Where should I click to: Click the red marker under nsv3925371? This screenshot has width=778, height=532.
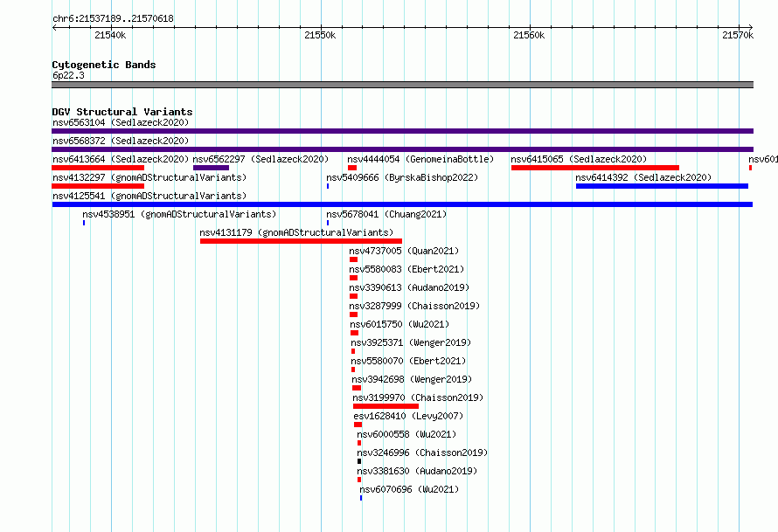[x=353, y=351]
